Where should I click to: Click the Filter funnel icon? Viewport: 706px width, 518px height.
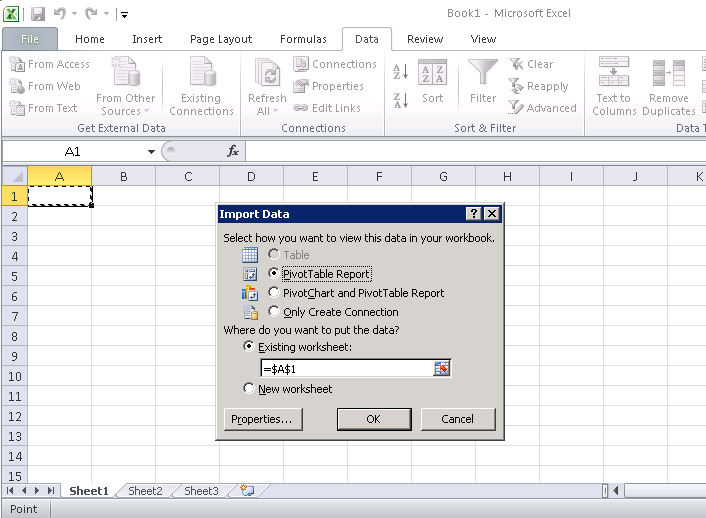coord(483,75)
